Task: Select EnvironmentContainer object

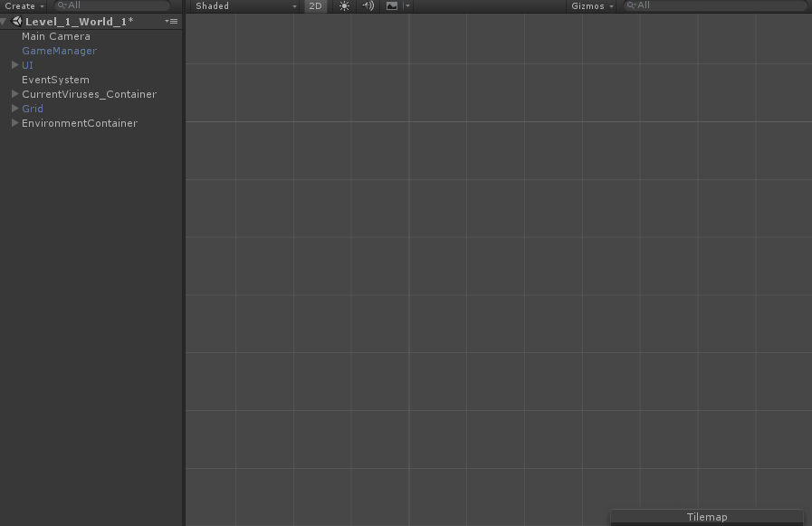Action: pos(80,123)
